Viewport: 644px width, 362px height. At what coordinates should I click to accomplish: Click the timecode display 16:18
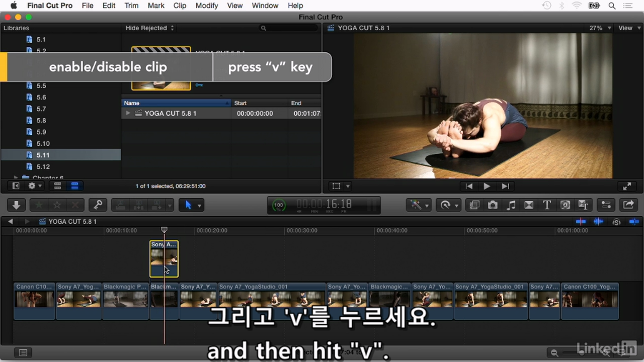pyautogui.click(x=325, y=205)
